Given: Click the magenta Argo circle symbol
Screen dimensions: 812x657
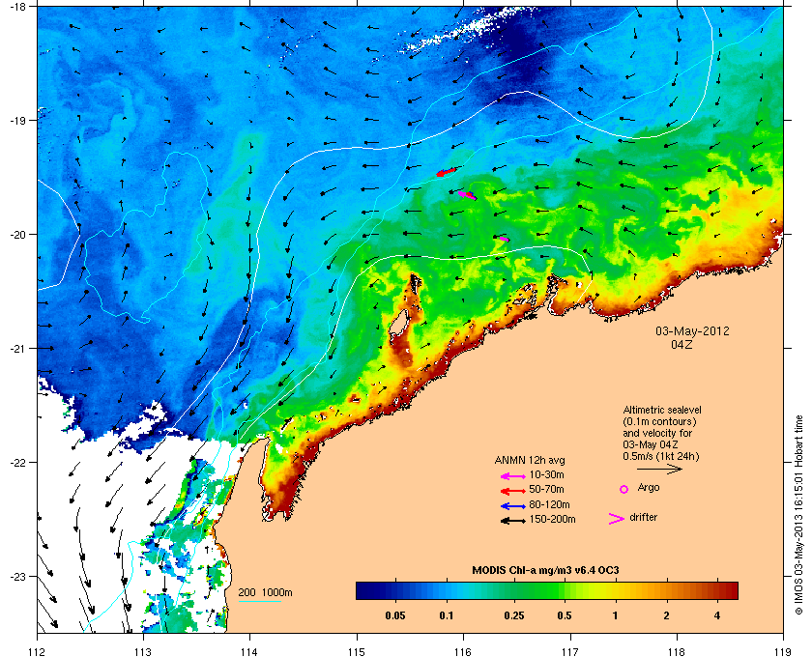Looking at the screenshot, I should pyautogui.click(x=624, y=489).
